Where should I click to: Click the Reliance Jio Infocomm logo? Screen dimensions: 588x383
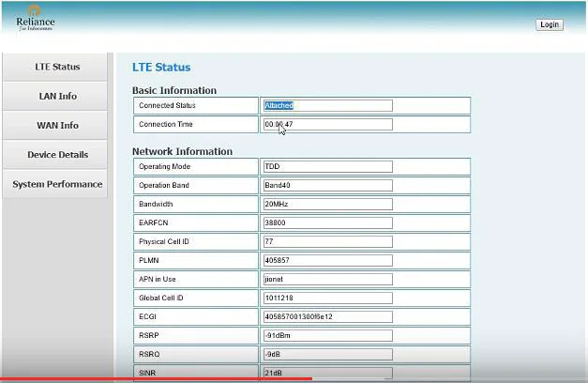tap(35, 18)
